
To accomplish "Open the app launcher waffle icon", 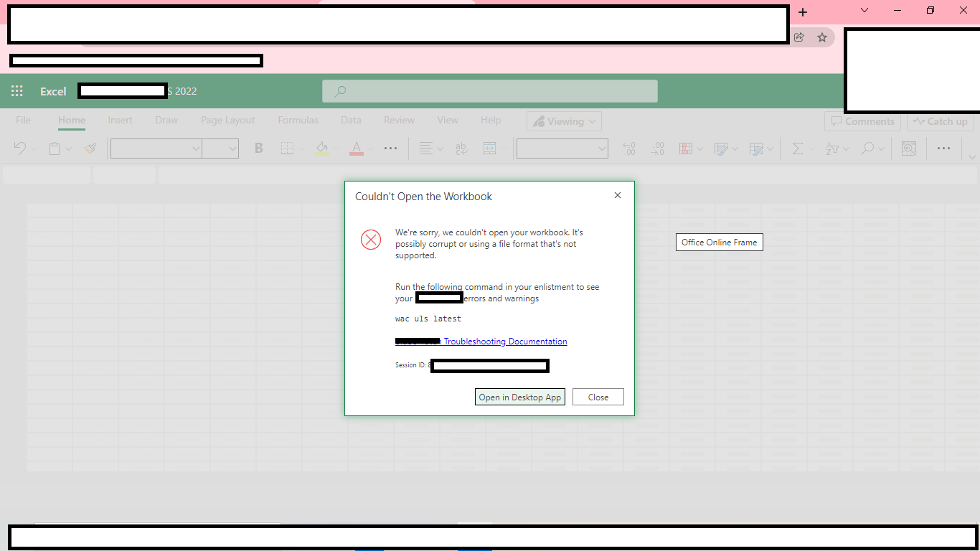I will [x=17, y=91].
